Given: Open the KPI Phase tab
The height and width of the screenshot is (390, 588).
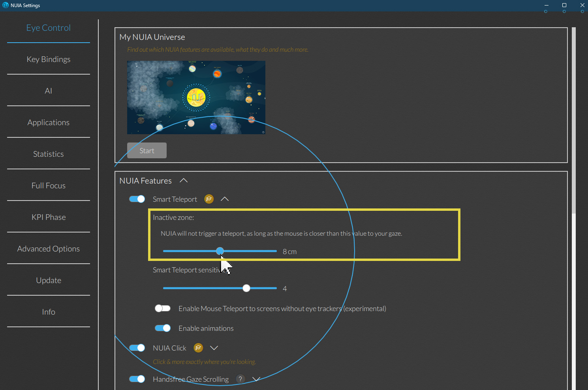Looking at the screenshot, I should pyautogui.click(x=49, y=217).
